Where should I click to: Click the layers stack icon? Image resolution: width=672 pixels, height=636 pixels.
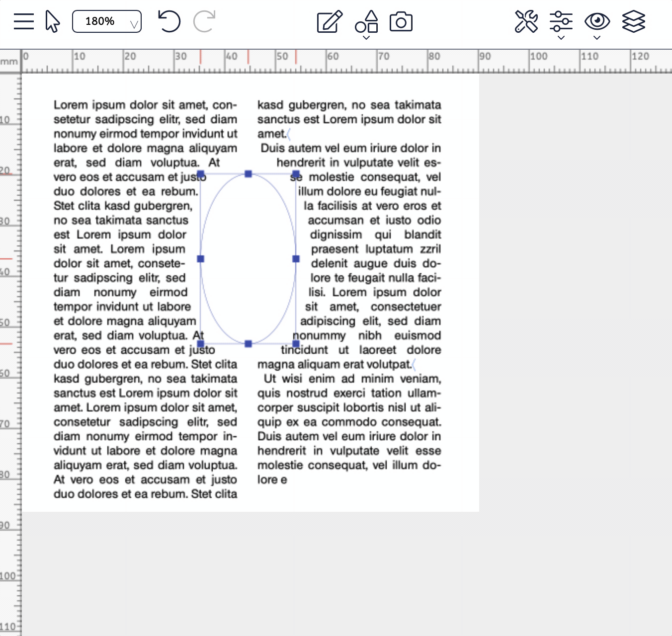click(x=633, y=21)
